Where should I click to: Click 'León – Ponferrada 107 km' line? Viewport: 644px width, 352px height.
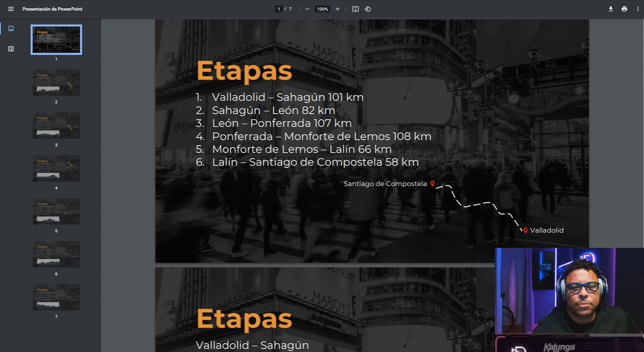click(274, 123)
